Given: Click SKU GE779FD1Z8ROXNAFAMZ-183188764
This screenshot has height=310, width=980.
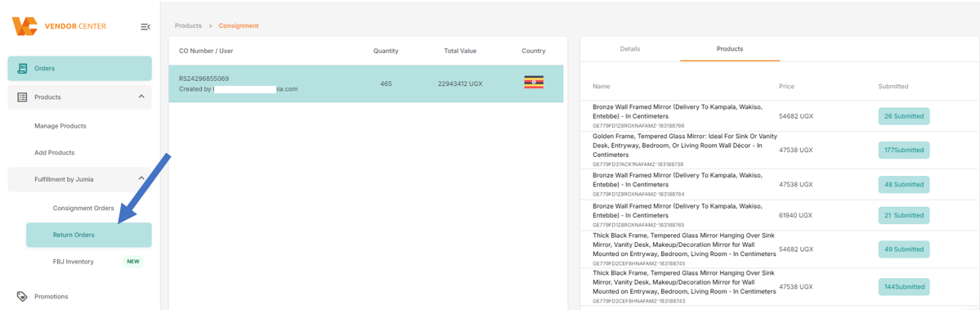Looking at the screenshot, I should [638, 195].
